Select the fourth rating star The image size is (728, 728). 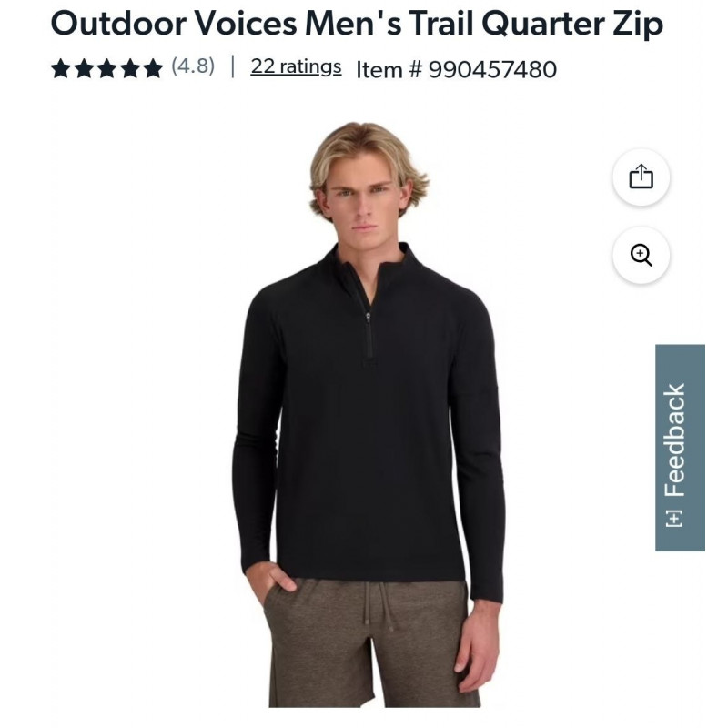pyautogui.click(x=130, y=68)
